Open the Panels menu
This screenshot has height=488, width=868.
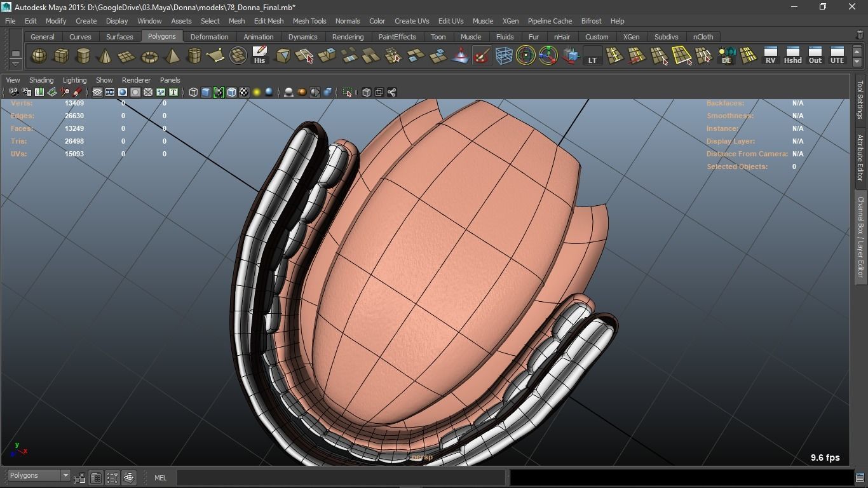[x=170, y=80]
